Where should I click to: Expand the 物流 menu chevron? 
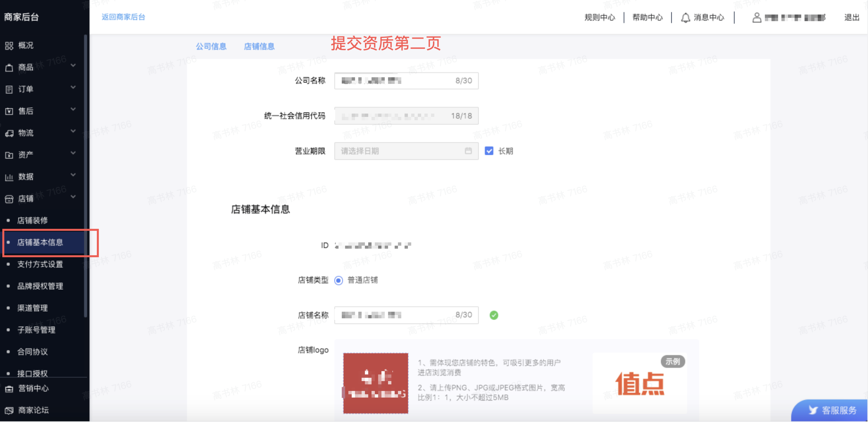click(73, 131)
